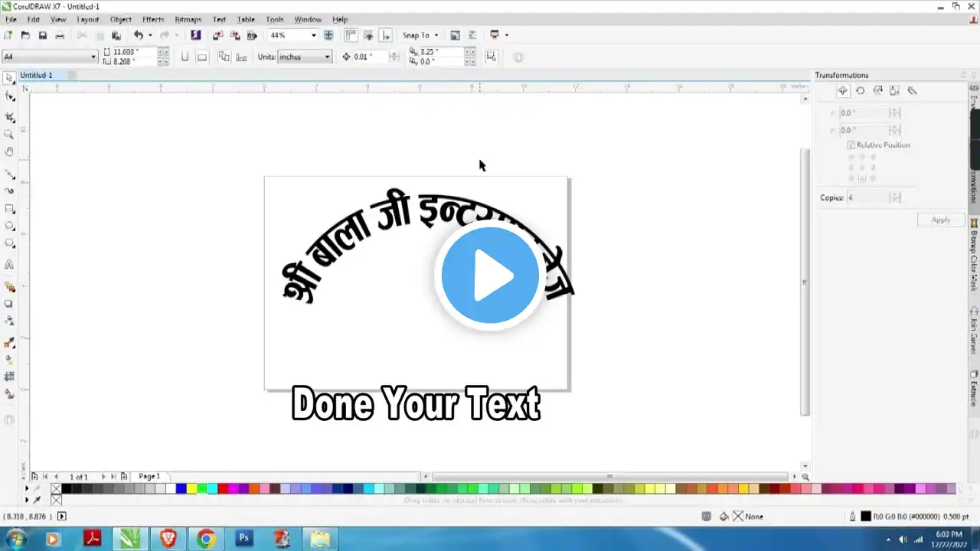Viewport: 980px width, 551px height.
Task: Click the Copies input field
Action: 867,197
